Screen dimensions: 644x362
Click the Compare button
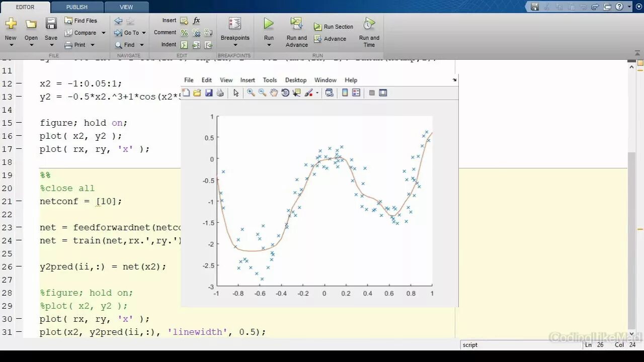click(x=80, y=33)
